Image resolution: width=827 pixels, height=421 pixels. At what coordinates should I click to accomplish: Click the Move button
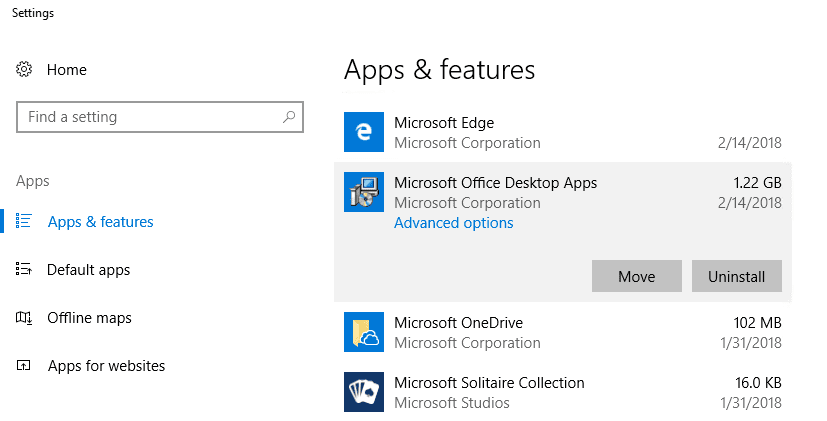coord(637,276)
